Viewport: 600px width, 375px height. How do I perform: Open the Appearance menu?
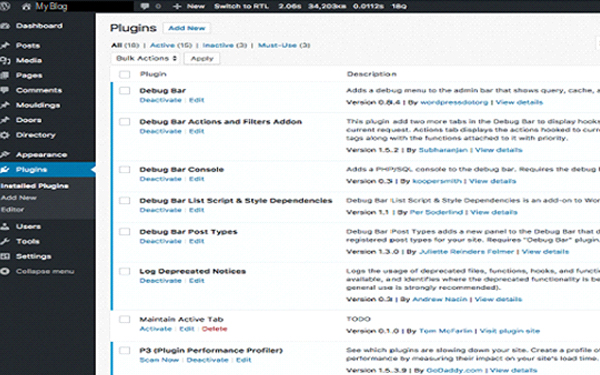tap(41, 155)
